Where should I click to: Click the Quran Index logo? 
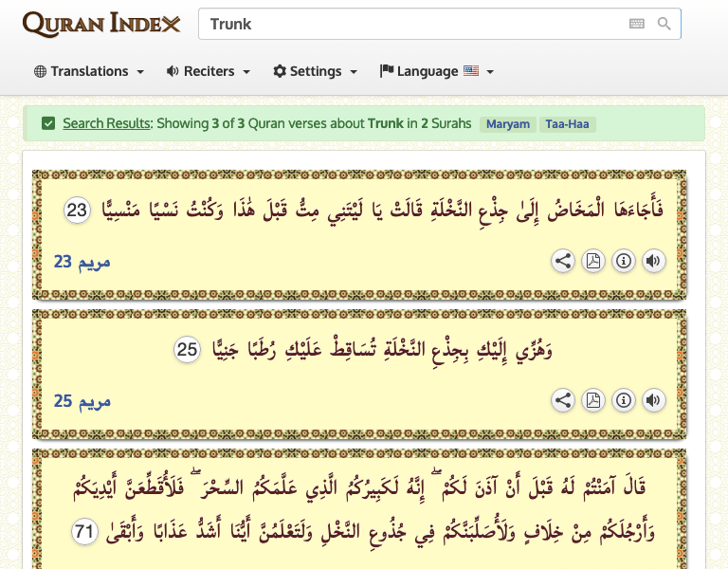[100, 24]
